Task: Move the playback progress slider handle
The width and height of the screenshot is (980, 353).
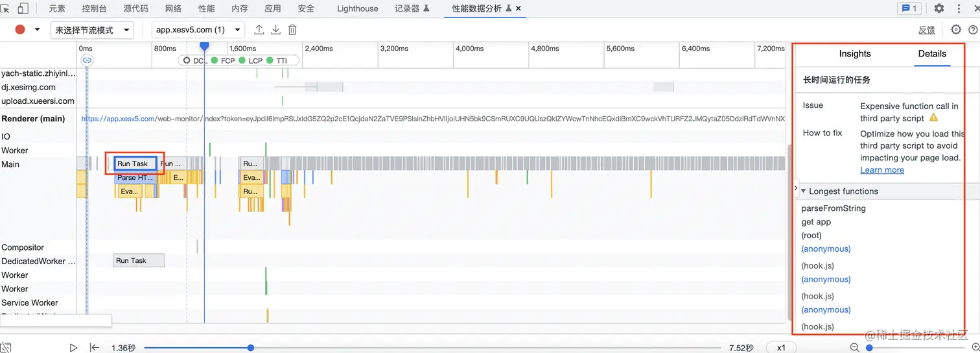Action: tap(251, 348)
